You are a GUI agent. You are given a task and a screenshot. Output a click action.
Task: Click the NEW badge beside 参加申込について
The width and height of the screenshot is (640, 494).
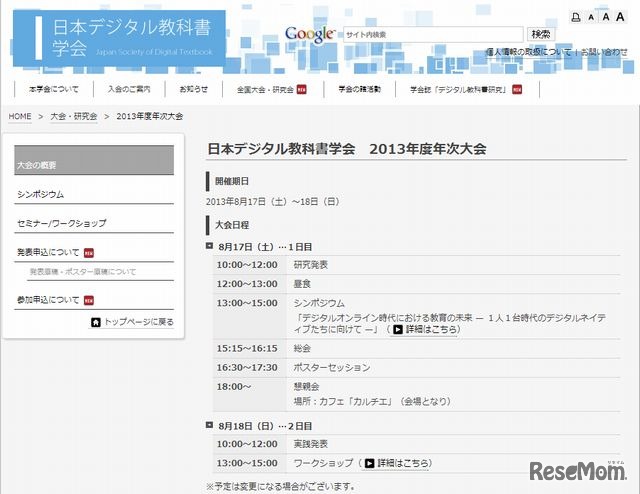[89, 300]
